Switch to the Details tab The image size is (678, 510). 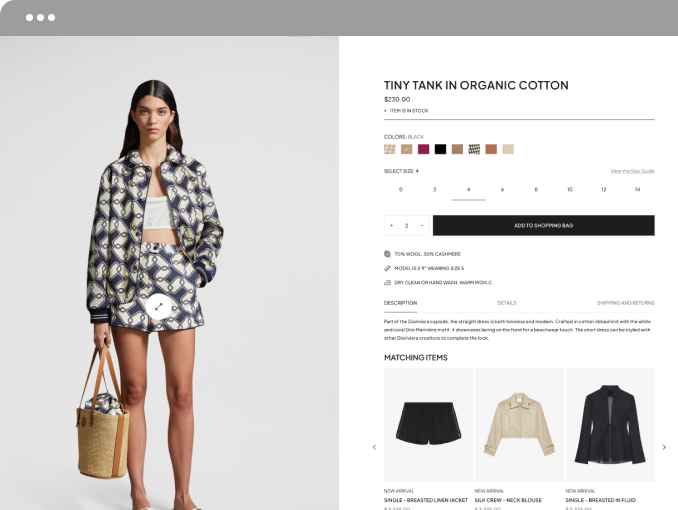pos(507,303)
